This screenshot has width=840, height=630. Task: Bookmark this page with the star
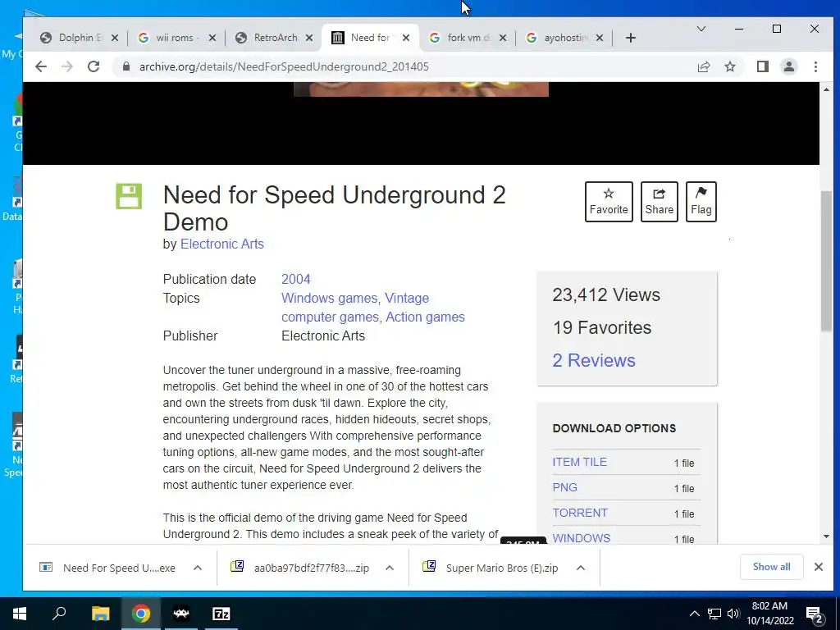[x=729, y=66]
